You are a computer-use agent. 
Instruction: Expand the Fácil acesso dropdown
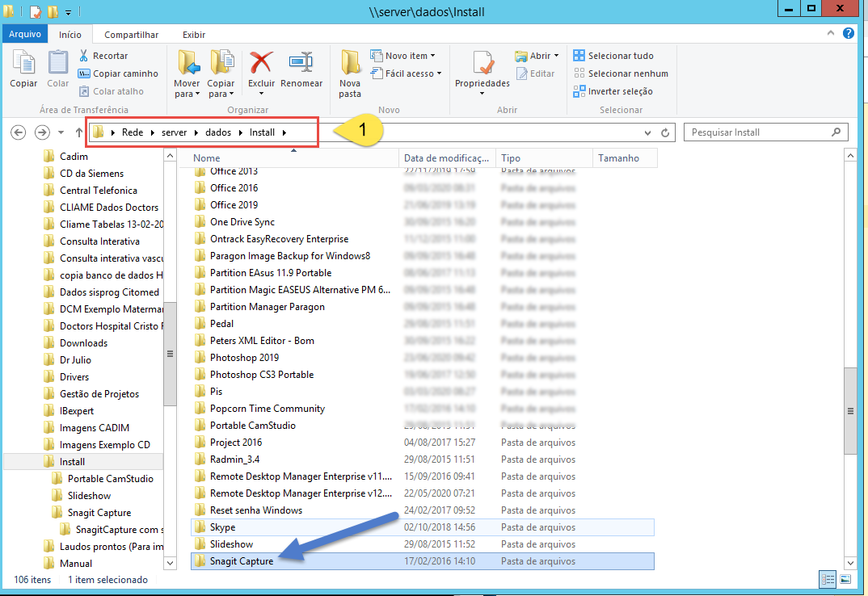(439, 73)
